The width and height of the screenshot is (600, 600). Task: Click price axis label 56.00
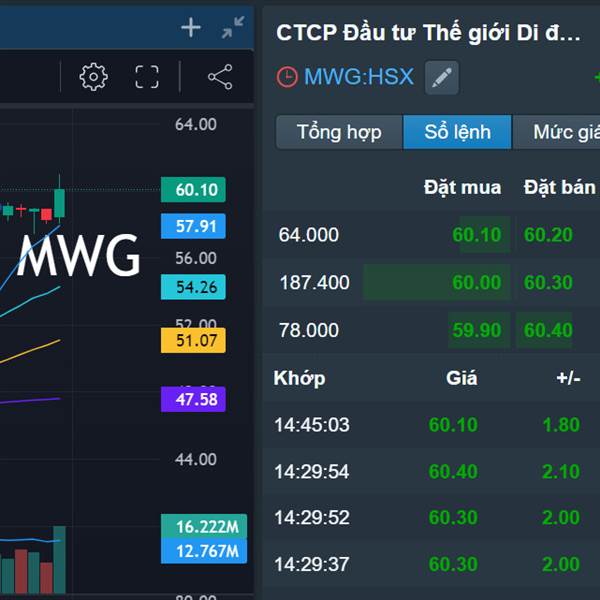[196, 258]
